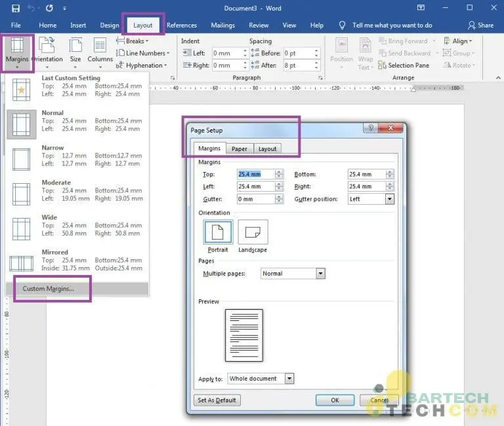Open the Gutter position dropdown
Image resolution: width=504 pixels, height=426 pixels.
click(390, 199)
